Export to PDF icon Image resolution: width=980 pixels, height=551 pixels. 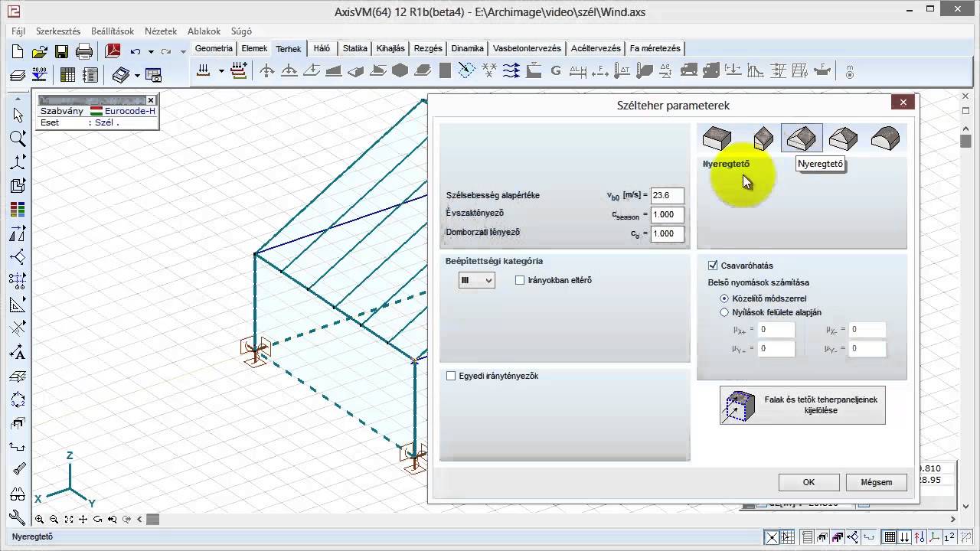pyautogui.click(x=113, y=51)
